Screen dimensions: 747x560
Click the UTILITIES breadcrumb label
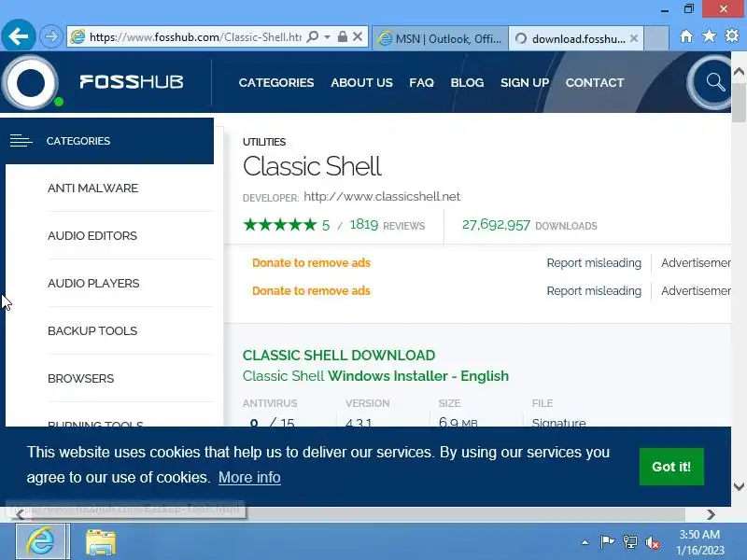click(264, 142)
